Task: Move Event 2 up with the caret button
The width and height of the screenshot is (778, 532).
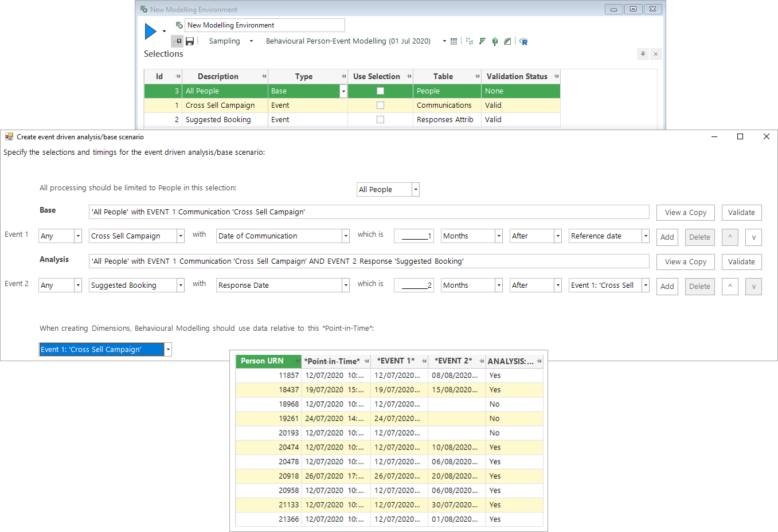Action: [x=730, y=286]
